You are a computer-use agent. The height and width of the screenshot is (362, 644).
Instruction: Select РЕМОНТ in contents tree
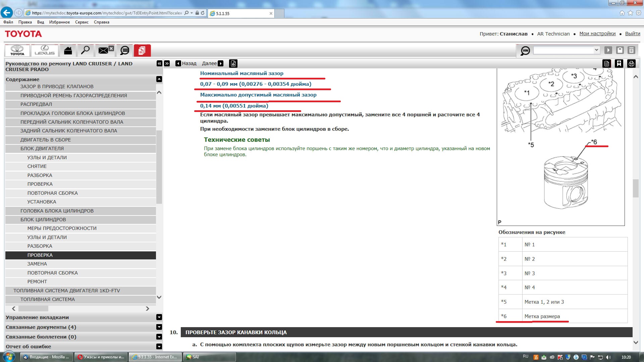pos(80,282)
